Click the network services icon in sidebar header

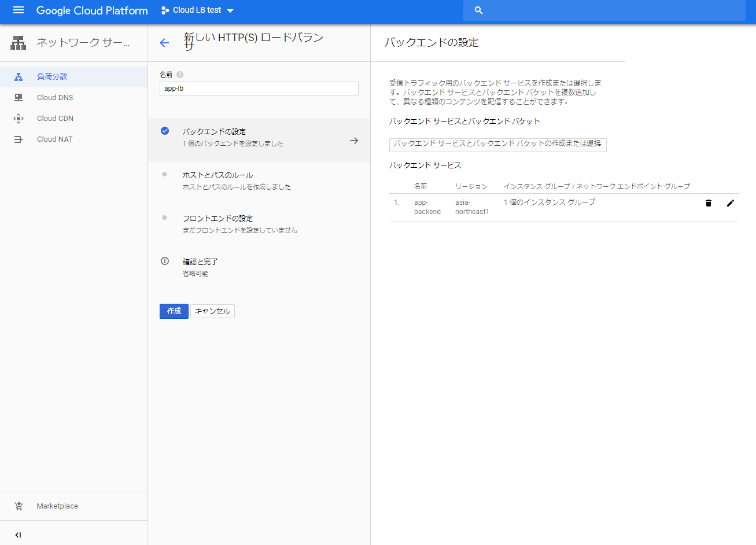point(19,43)
